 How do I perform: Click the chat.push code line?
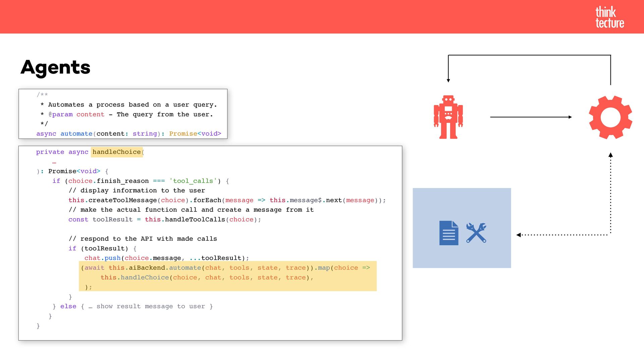point(166,258)
